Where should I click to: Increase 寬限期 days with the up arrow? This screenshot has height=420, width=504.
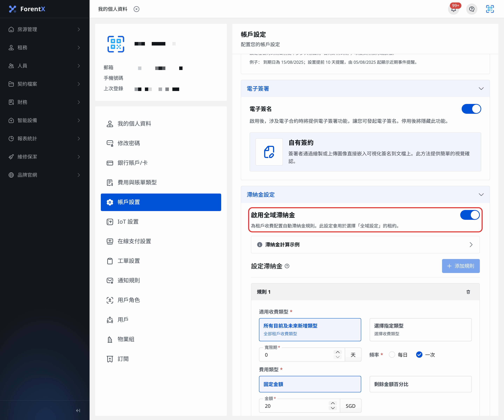(338, 352)
